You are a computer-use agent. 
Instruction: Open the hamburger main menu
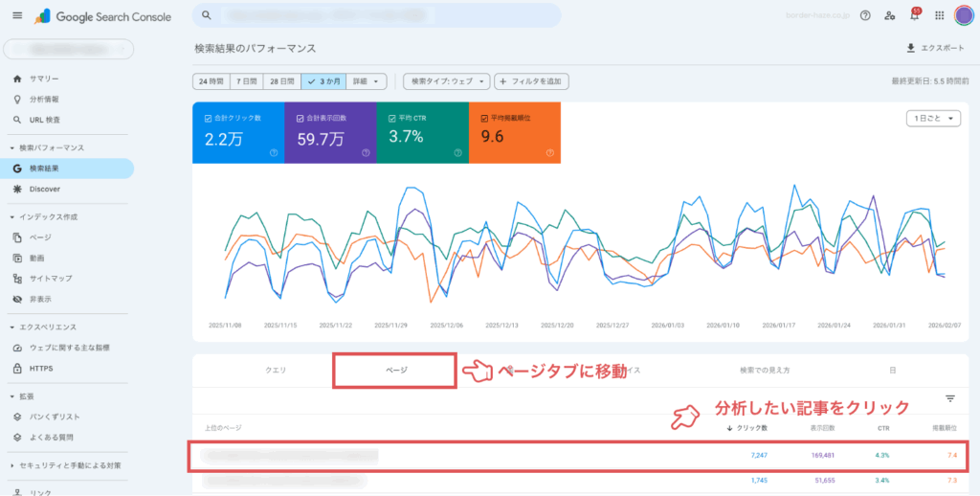click(17, 15)
